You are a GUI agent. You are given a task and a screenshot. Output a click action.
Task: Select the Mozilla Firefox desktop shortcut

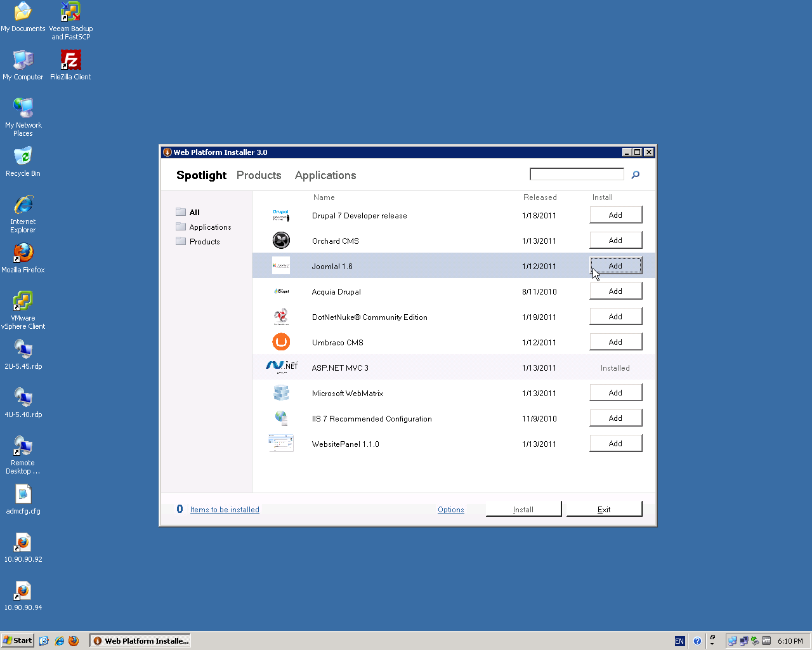[x=23, y=258]
